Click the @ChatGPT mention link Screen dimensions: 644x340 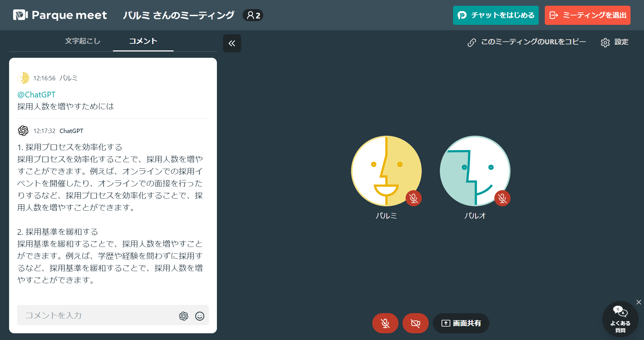36,94
